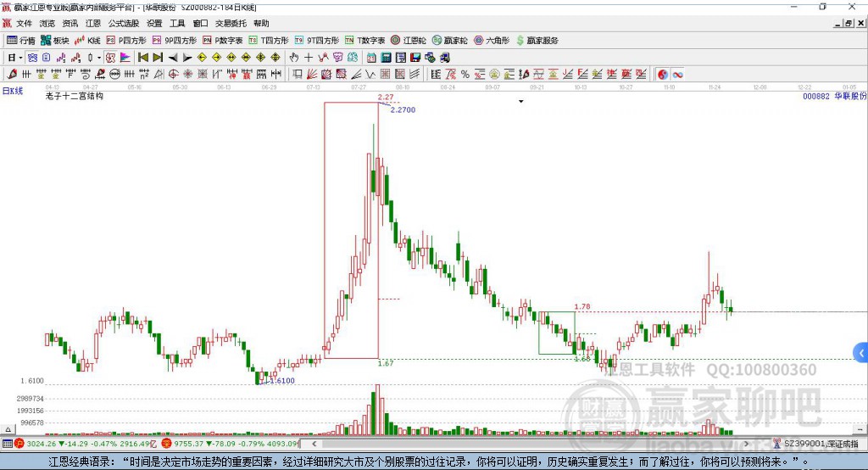Click the up arrow beside volume panel
This screenshot has width=868, height=470.
click(x=8, y=429)
